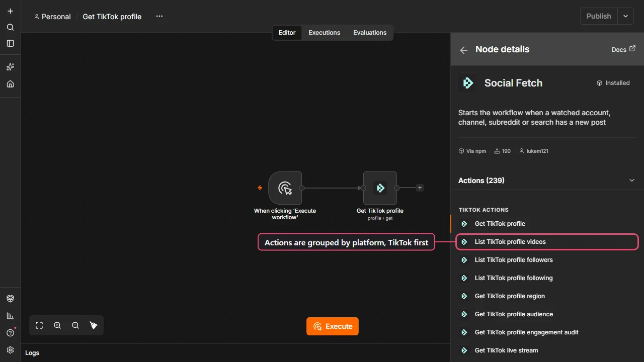Open the templates cube icon in the sidebar
644x362 pixels.
click(10, 299)
